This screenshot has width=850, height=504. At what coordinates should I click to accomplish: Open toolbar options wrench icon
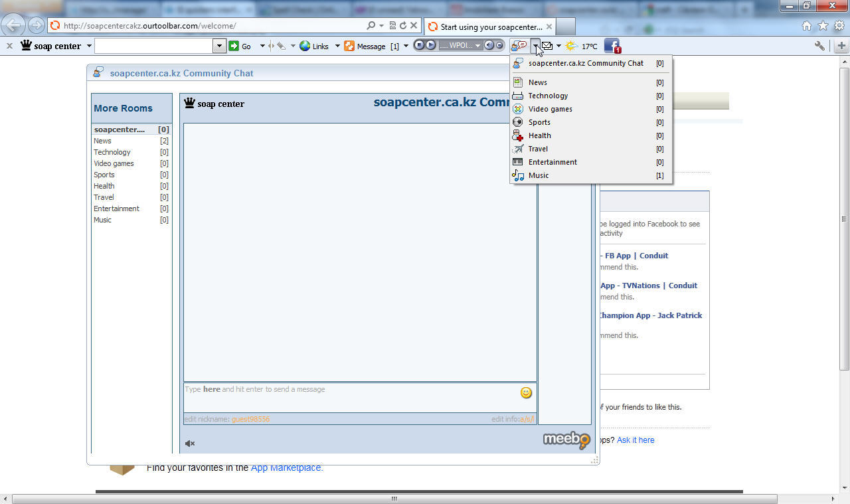point(820,46)
